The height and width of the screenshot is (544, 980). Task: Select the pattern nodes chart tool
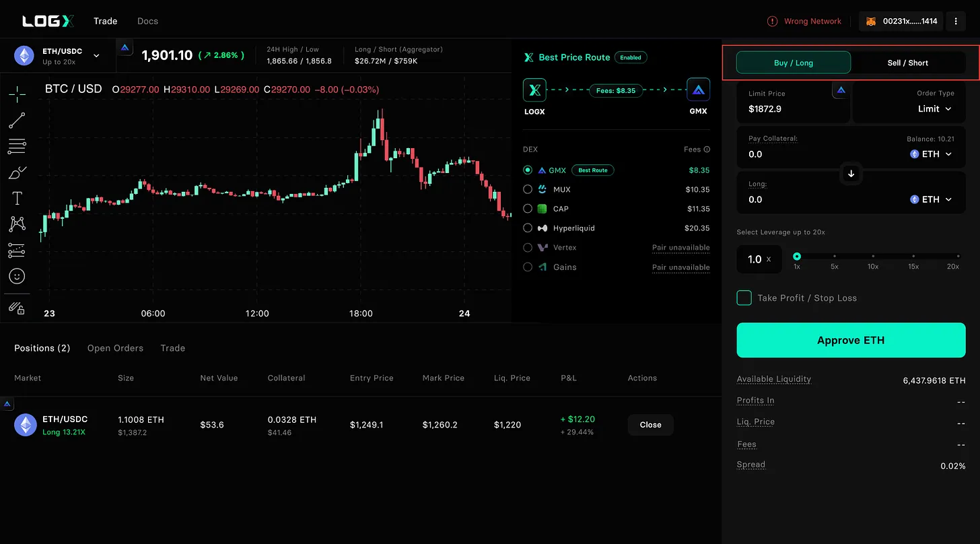[17, 224]
